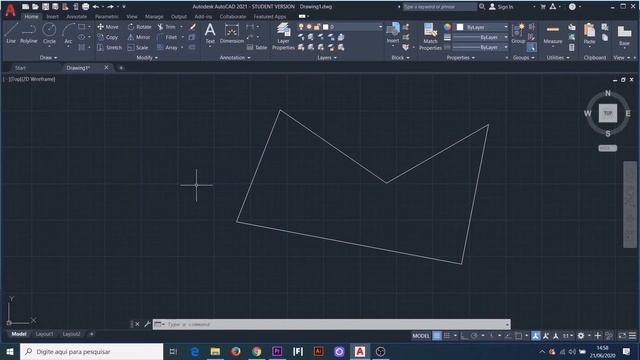Open the AutoCAD application menu
Viewport: 640px width, 360px height.
click(x=10, y=10)
